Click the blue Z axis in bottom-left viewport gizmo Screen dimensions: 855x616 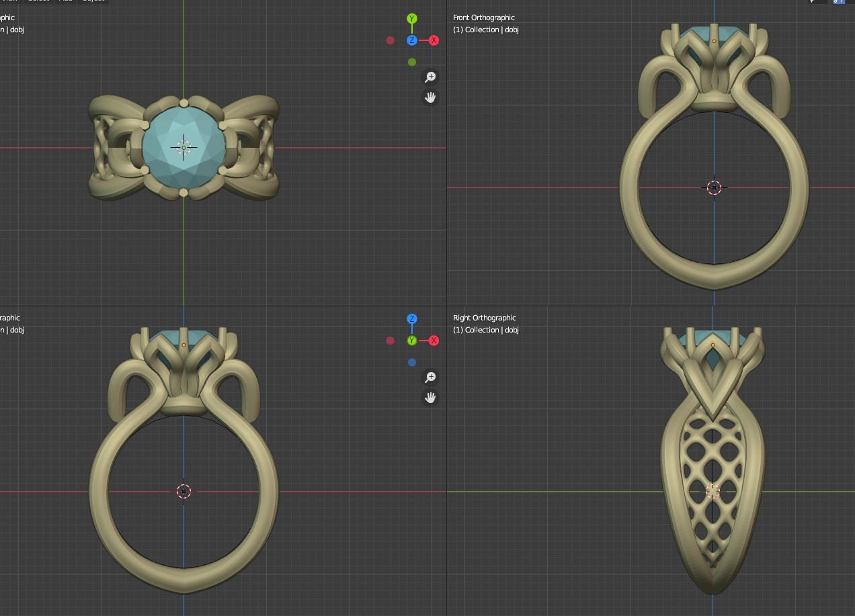pos(412,319)
